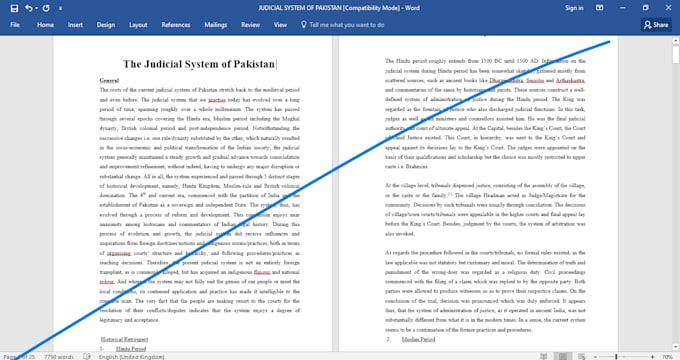Image resolution: width=680 pixels, height=360 pixels.
Task: Switch to Read Mode view icon
Action: click(543, 357)
